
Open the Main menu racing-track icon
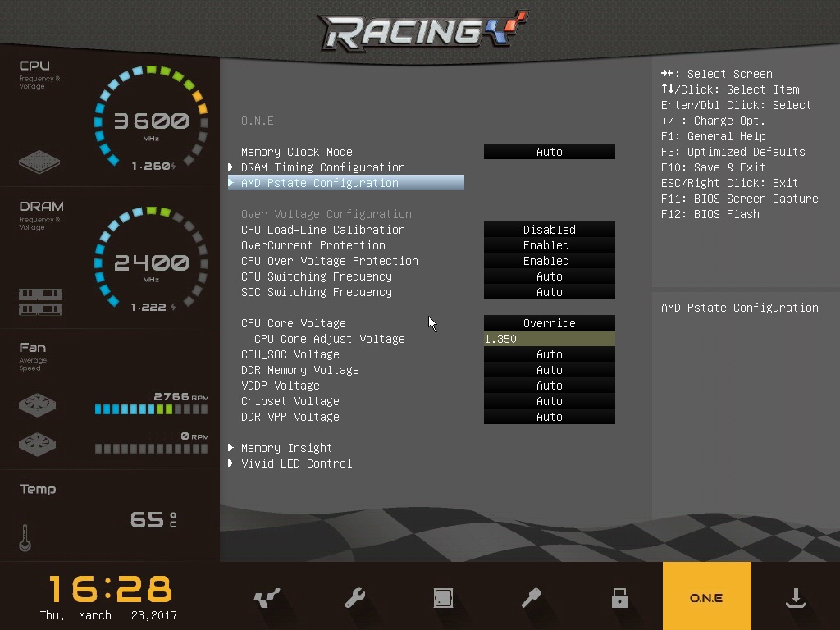coord(267,598)
